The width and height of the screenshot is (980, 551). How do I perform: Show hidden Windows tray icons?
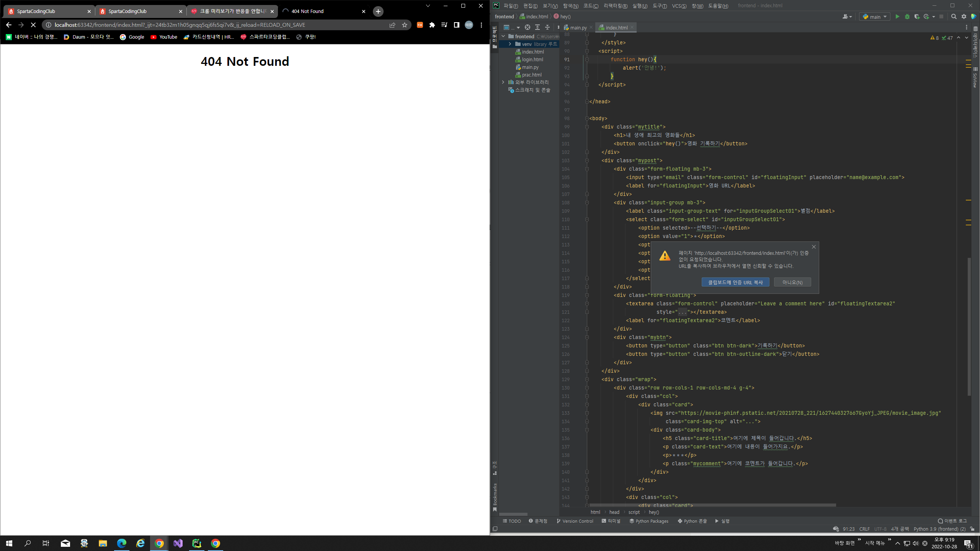click(898, 543)
